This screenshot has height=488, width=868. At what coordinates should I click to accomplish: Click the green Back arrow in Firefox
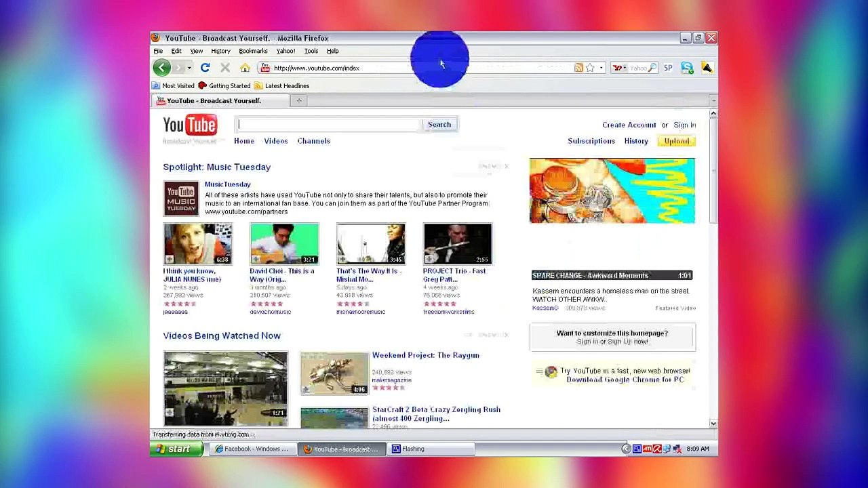pos(161,67)
